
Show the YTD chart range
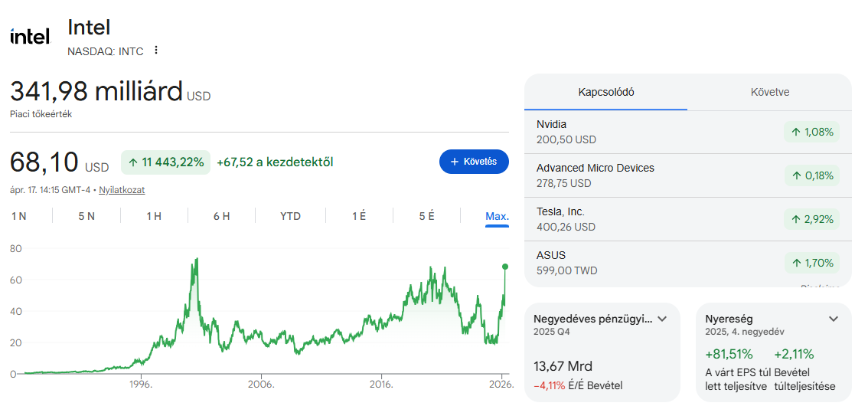click(x=290, y=216)
